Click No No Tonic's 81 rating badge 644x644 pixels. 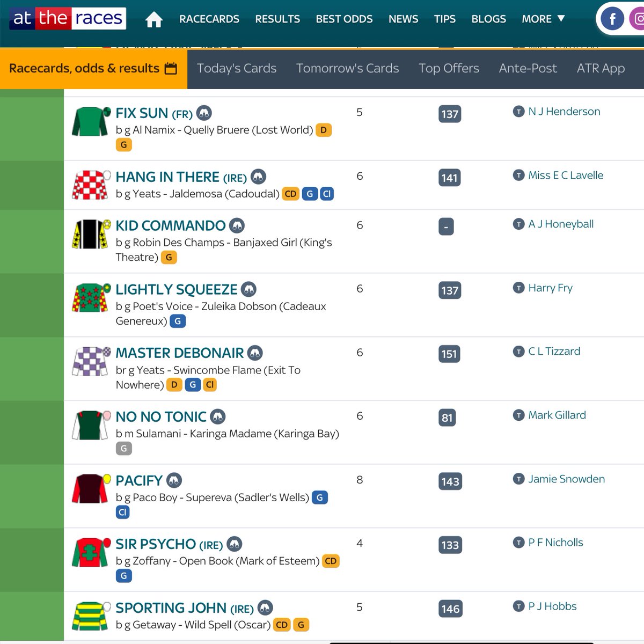pos(447,418)
